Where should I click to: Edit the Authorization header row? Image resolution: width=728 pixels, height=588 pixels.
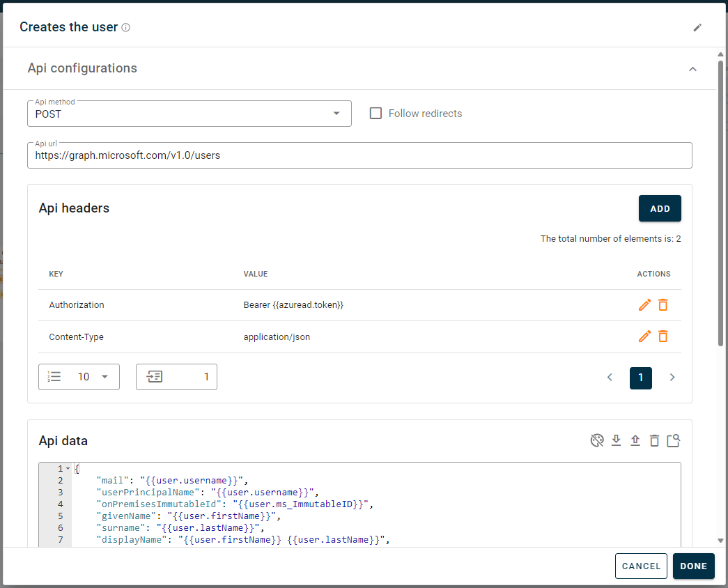644,304
